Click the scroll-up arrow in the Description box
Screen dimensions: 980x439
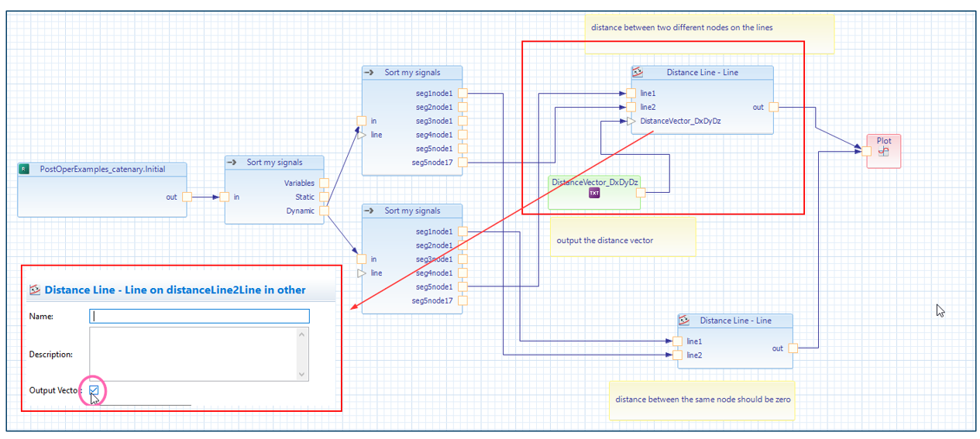(x=301, y=334)
